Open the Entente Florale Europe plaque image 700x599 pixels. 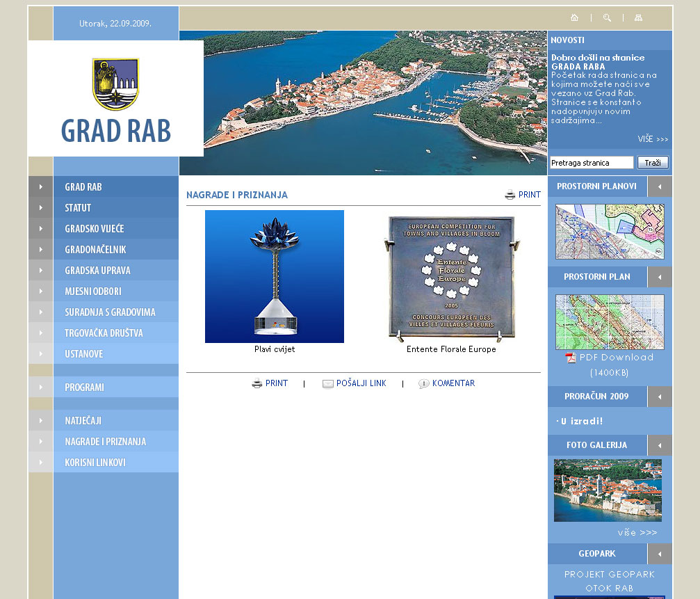(451, 279)
